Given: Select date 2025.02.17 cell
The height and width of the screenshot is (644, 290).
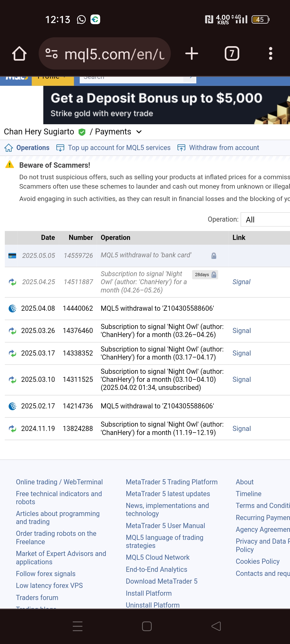Looking at the screenshot, I should point(38,406).
